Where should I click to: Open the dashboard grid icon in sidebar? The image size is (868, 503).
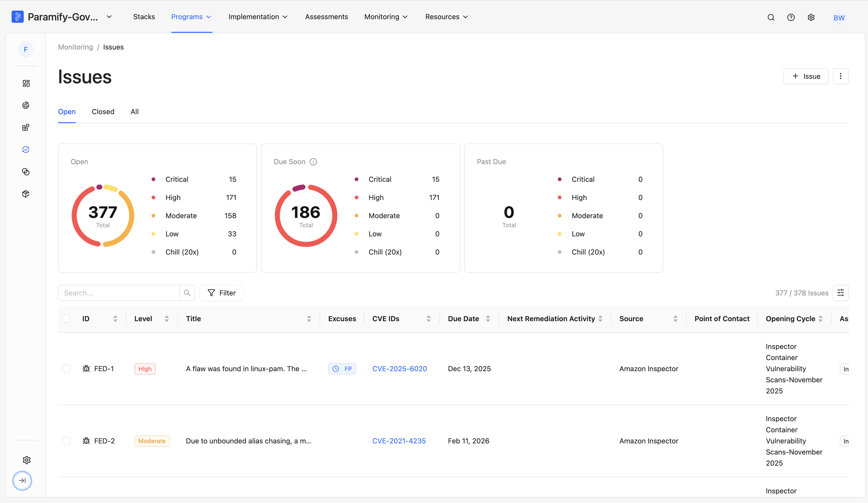tap(26, 83)
